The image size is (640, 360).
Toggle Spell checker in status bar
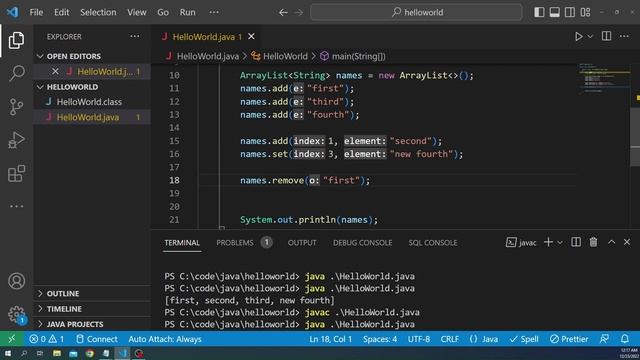coord(524,339)
